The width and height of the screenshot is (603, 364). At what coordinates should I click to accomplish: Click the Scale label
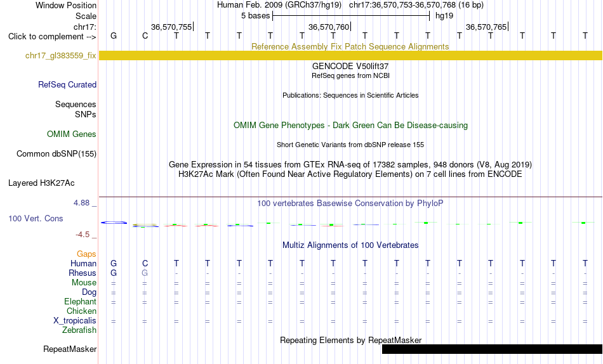pyautogui.click(x=86, y=16)
